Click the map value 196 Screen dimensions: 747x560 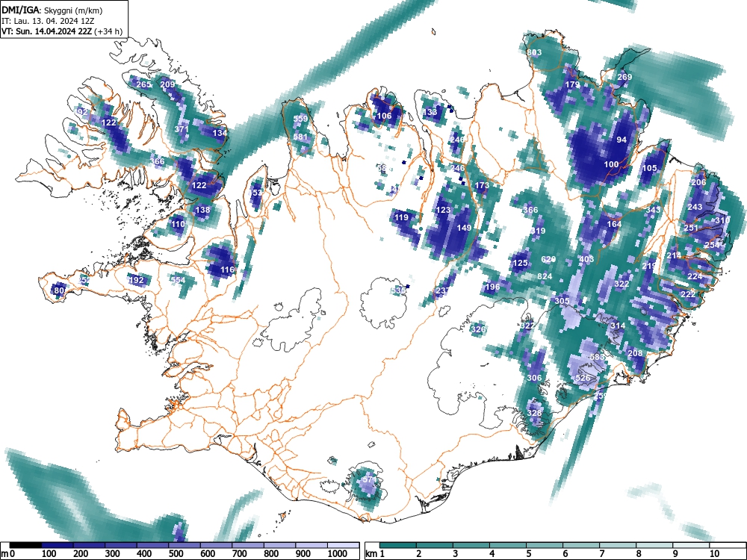pyautogui.click(x=492, y=287)
